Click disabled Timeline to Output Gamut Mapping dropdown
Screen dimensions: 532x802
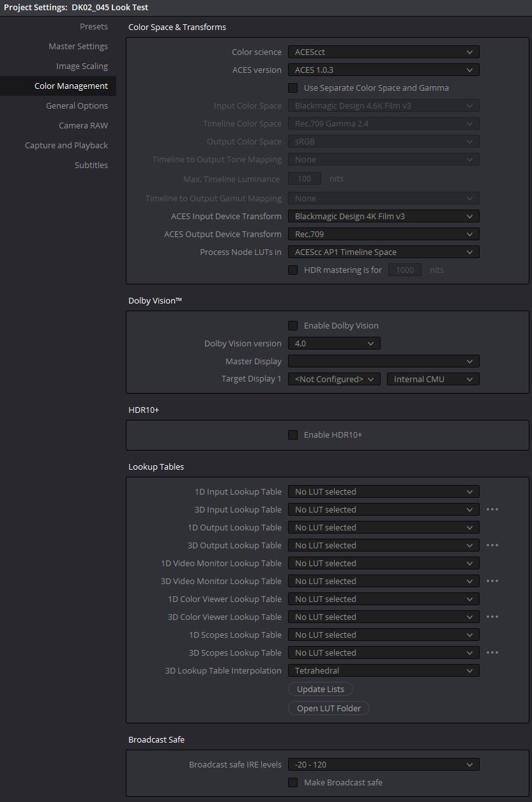pyautogui.click(x=383, y=198)
